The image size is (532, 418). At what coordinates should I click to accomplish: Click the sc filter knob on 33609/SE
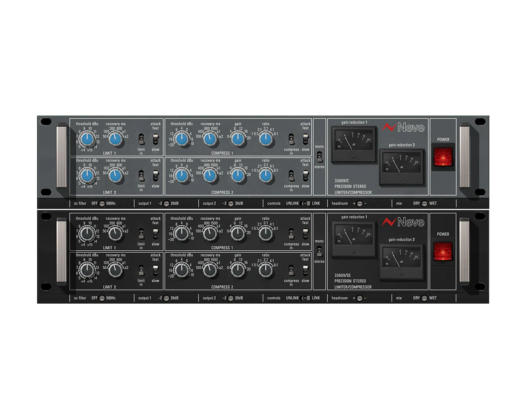[102, 298]
